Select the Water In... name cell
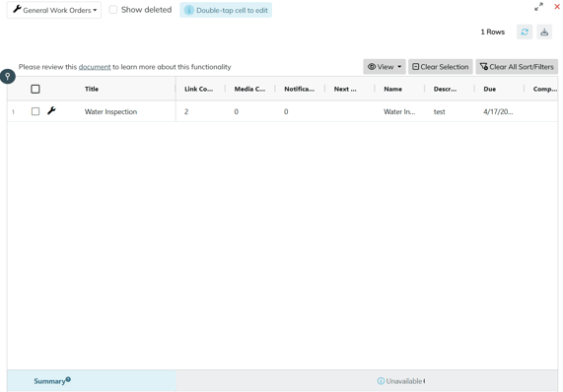 tap(399, 112)
